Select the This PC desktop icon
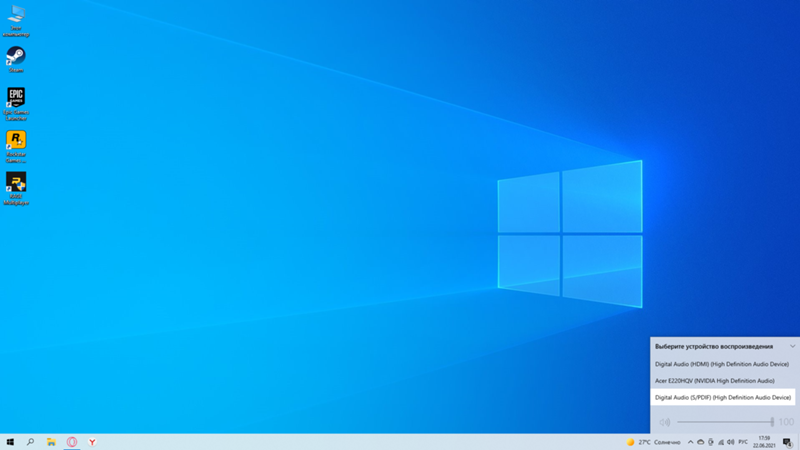The image size is (800, 450). pos(16,15)
